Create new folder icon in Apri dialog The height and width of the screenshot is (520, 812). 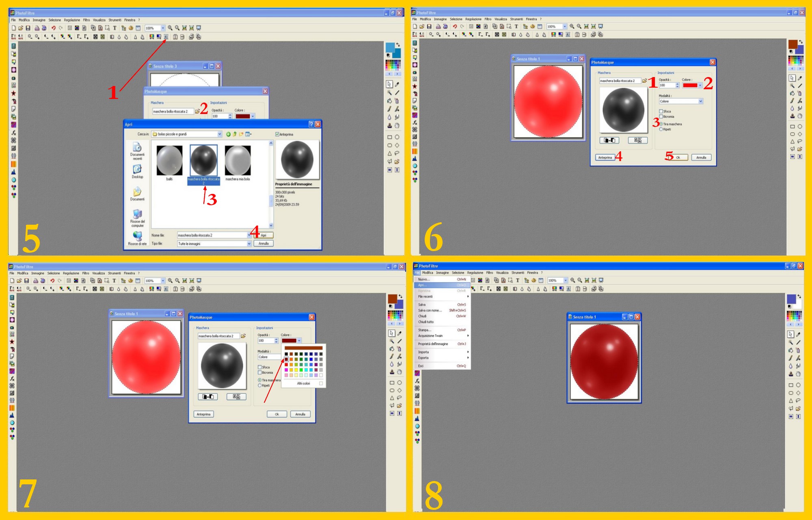[241, 134]
